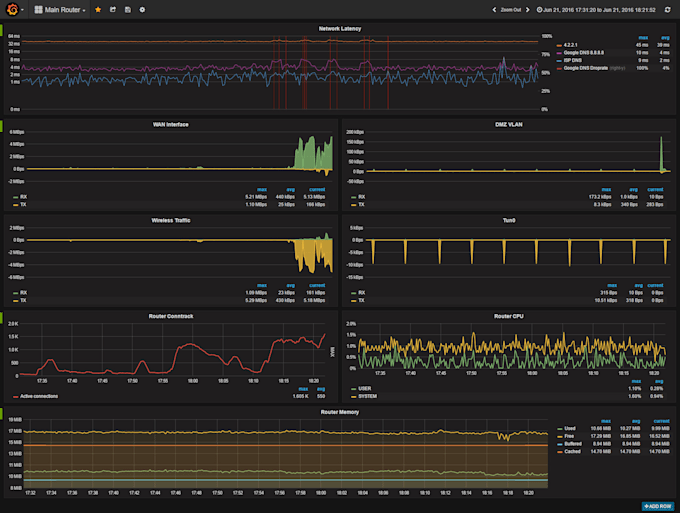Refresh the dashboard with the refresh icon
Viewport: 680px width, 513px height.
tap(667, 10)
